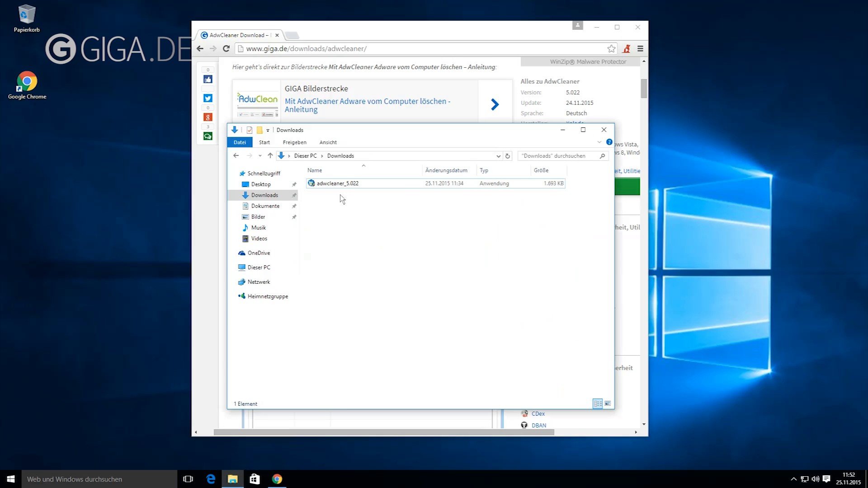
Task: Go back in the Chrome browser
Action: (x=200, y=49)
